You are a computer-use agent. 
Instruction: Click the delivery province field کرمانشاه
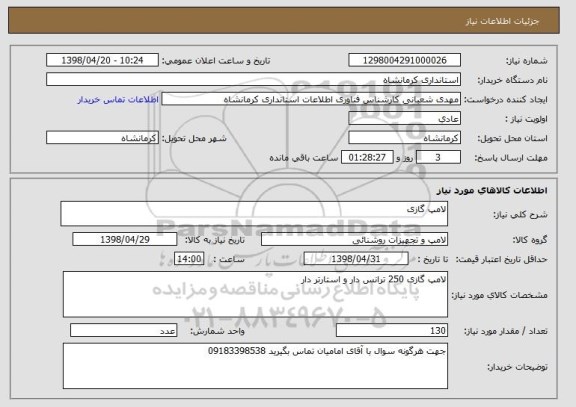[404, 138]
